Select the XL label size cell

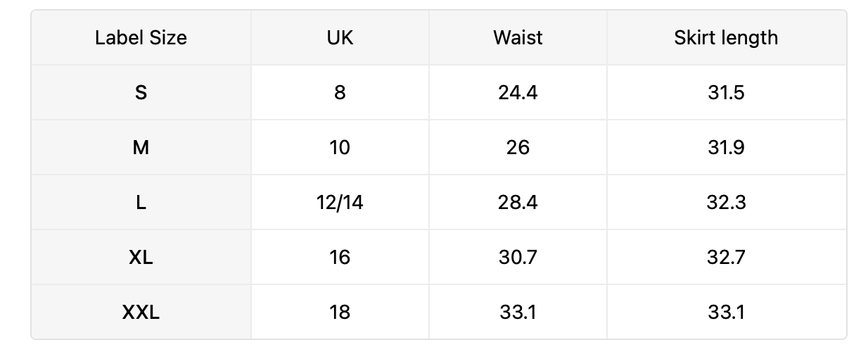(x=141, y=257)
